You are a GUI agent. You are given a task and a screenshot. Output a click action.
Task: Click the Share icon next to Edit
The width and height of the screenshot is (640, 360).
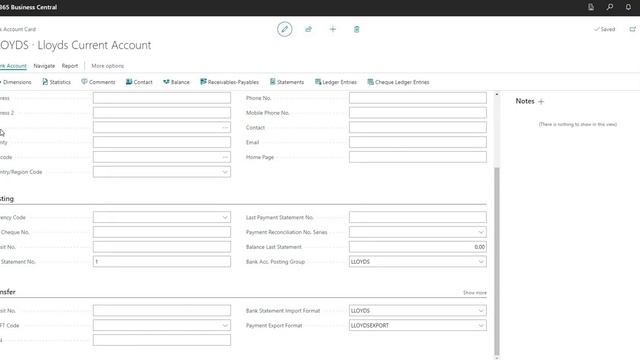(309, 29)
